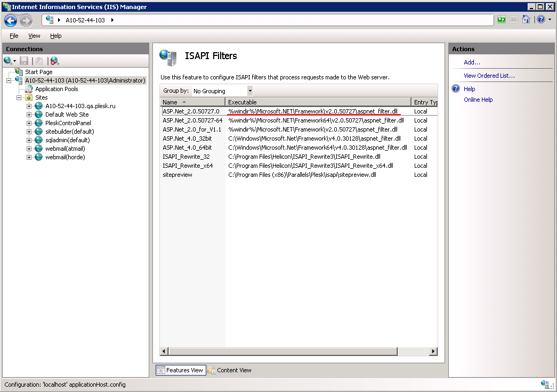557x392 pixels.
Task: Open the Group by dropdown
Action: coord(250,91)
